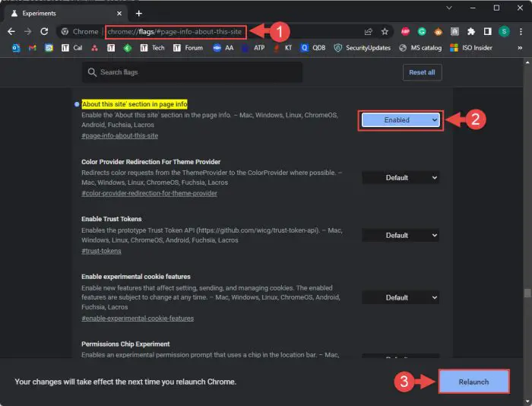Viewport: 532px width, 406px height.
Task: Open the Extensions puzzle piece menu
Action: [x=470, y=31]
